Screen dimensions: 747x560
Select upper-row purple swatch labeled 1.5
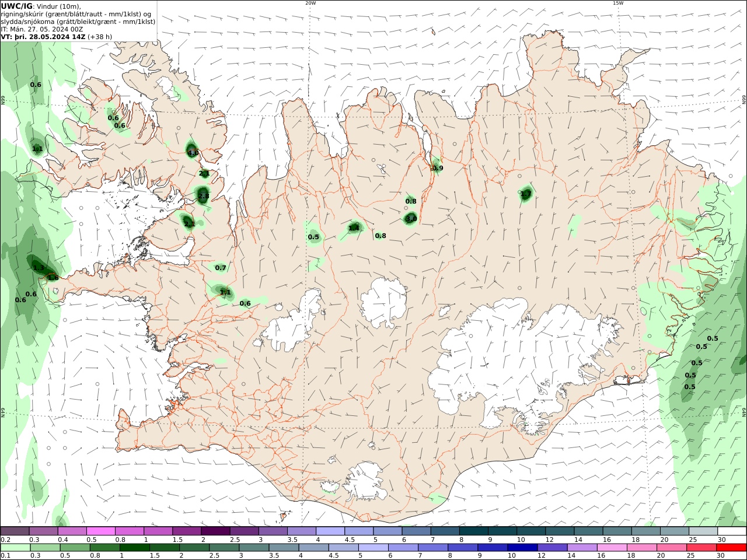click(187, 531)
